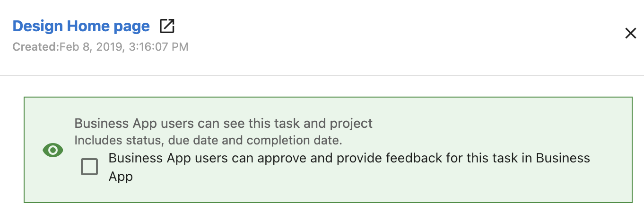Enable the approve and provide feedback checkbox
Viewport: 644px width, 215px height.
(x=89, y=167)
